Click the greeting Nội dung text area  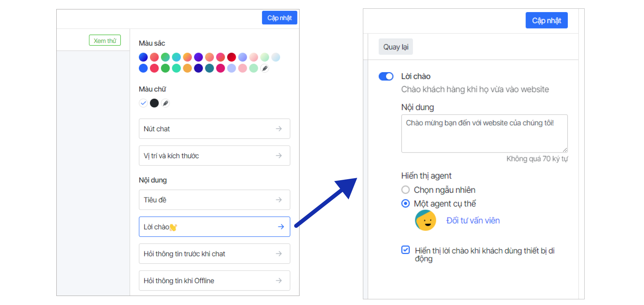click(484, 134)
